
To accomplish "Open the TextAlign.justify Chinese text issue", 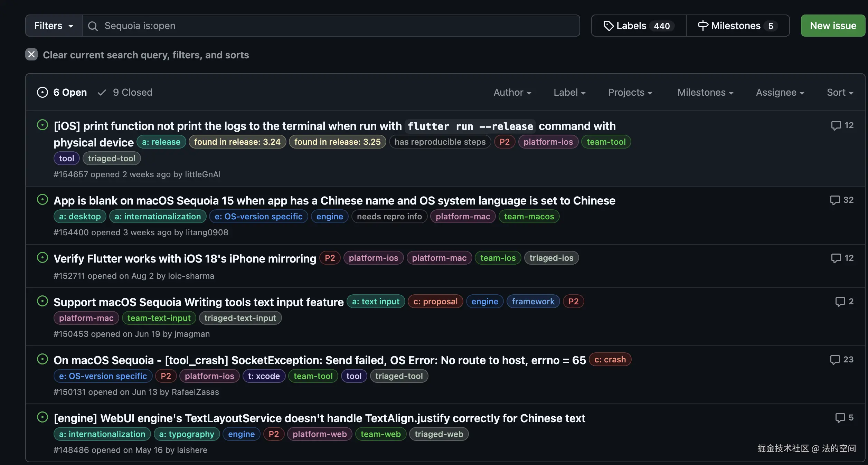I will pos(319,418).
